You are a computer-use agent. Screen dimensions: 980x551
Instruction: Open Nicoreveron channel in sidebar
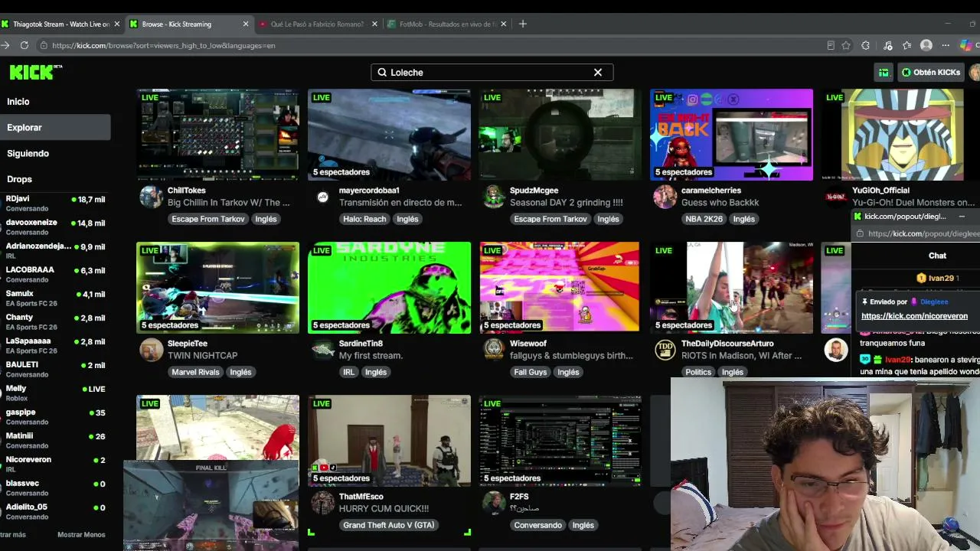[55, 464]
